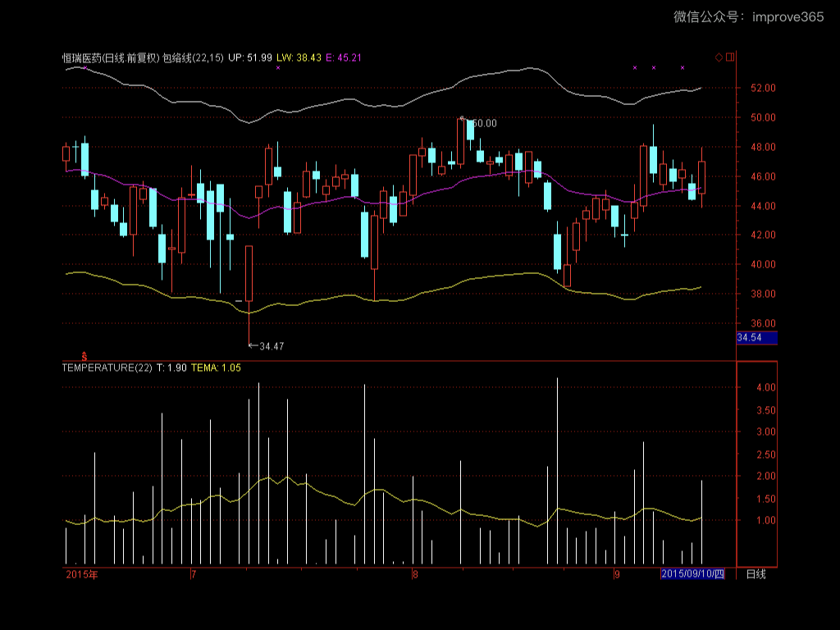Click the magenta E: 45.21 value
The width and height of the screenshot is (840, 630).
tap(344, 57)
